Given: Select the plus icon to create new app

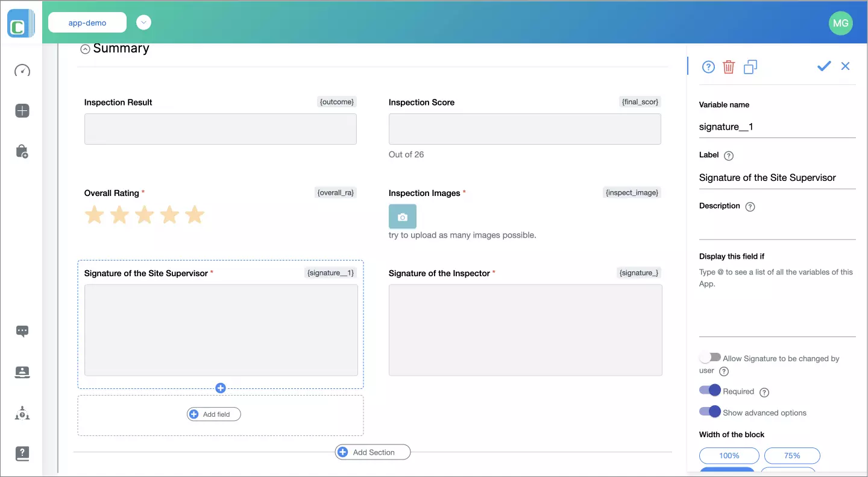Looking at the screenshot, I should tap(22, 110).
